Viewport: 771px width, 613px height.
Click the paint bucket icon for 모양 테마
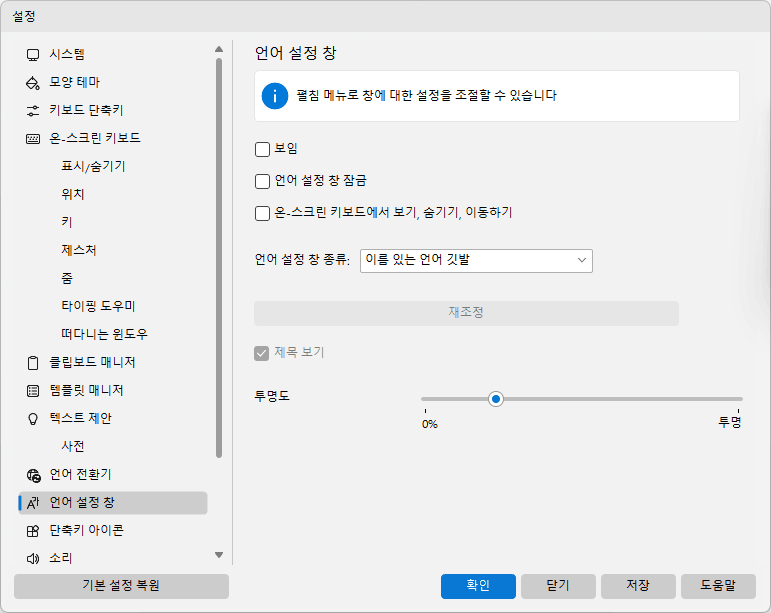[x=33, y=83]
